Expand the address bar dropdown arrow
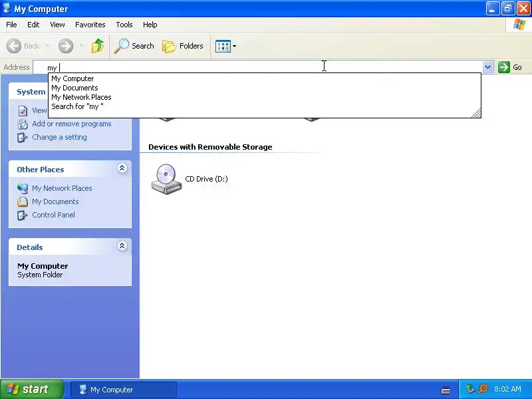The image size is (532, 399). pyautogui.click(x=487, y=67)
